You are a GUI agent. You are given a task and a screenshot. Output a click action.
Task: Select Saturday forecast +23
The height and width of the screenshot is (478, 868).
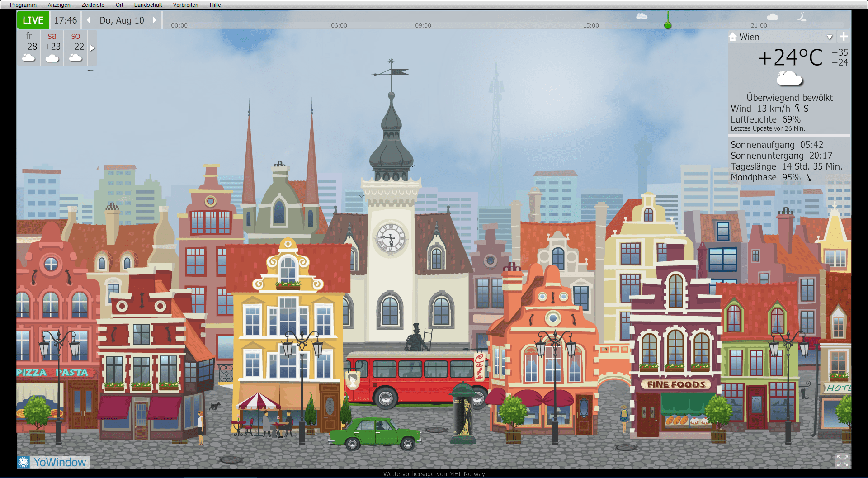tap(52, 48)
